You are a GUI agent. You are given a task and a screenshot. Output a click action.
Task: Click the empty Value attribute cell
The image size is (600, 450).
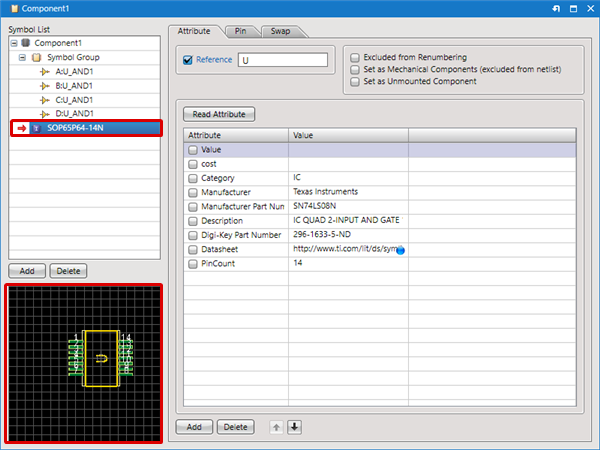pyautogui.click(x=348, y=150)
